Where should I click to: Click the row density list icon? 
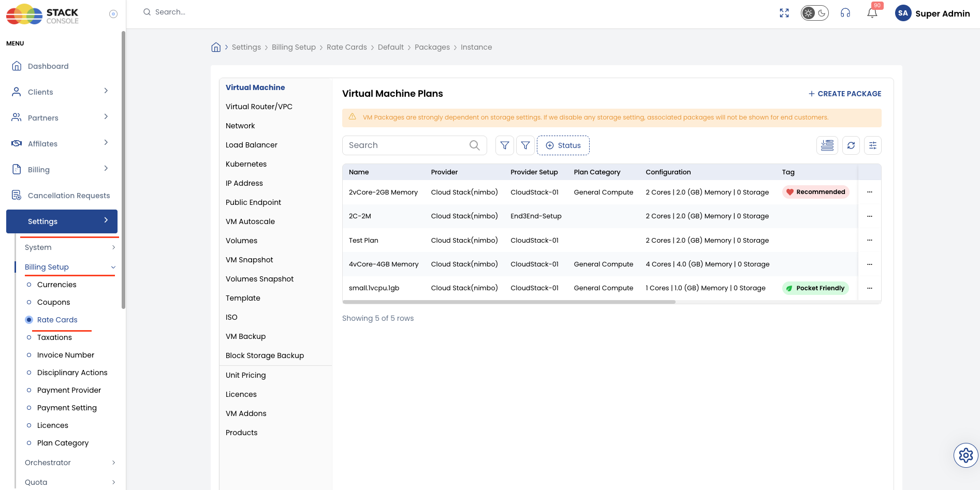pos(827,145)
